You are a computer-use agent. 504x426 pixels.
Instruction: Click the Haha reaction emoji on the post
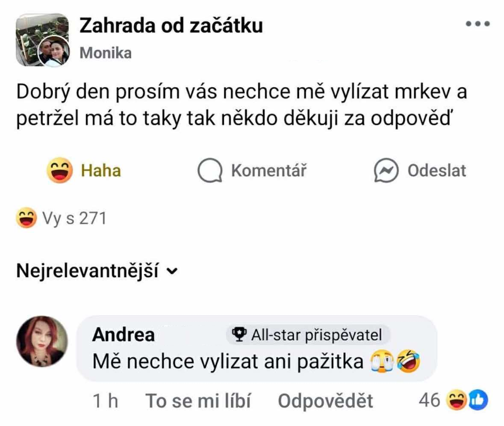59,171
